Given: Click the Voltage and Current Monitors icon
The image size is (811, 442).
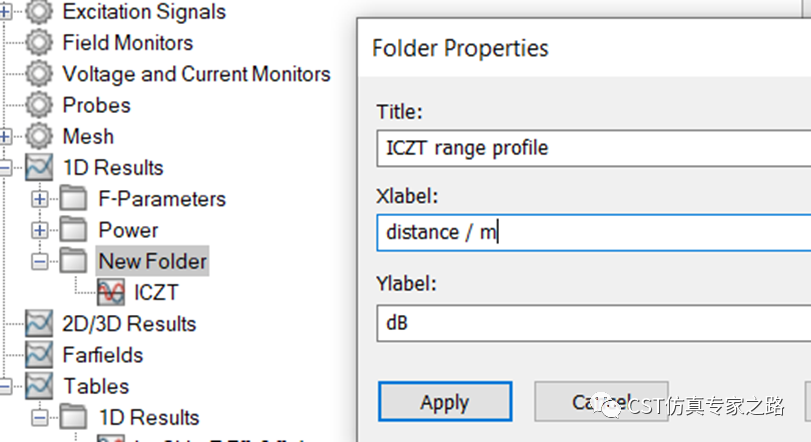Looking at the screenshot, I should (39, 74).
